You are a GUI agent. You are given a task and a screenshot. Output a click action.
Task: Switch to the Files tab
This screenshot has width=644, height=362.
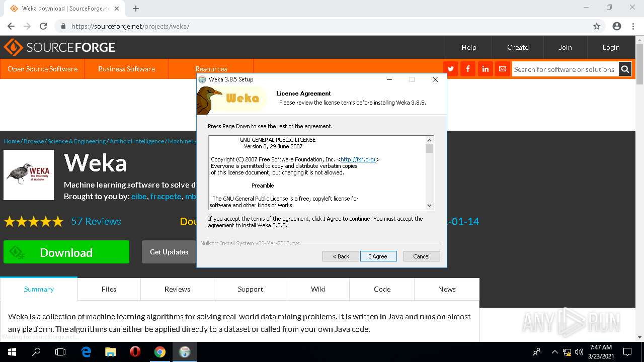pyautogui.click(x=109, y=289)
